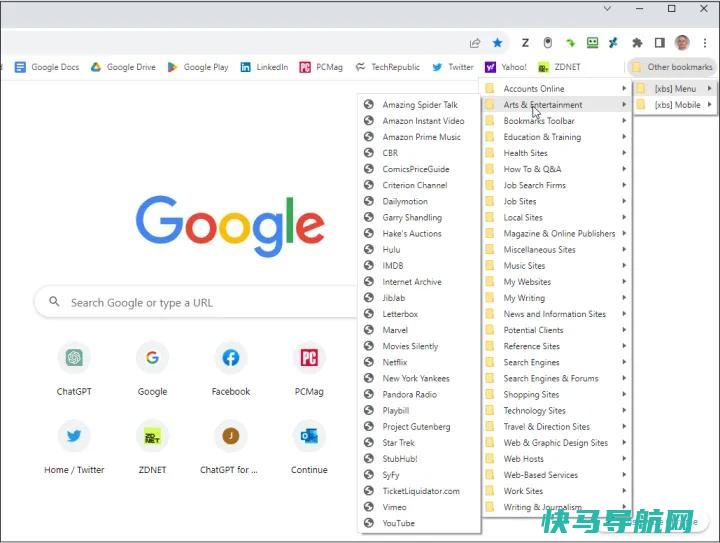The image size is (720, 543).
Task: Click the PCMag shortcut tile
Action: 309,369
